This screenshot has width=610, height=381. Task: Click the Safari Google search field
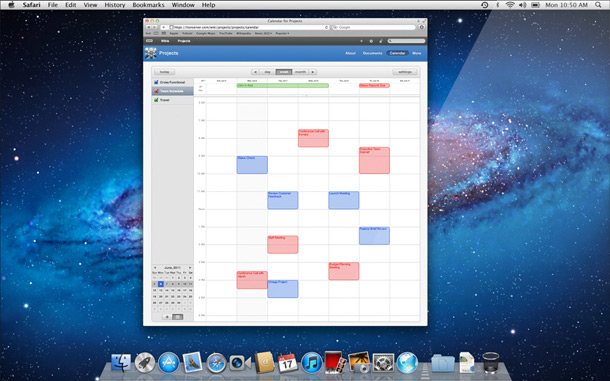(x=373, y=27)
